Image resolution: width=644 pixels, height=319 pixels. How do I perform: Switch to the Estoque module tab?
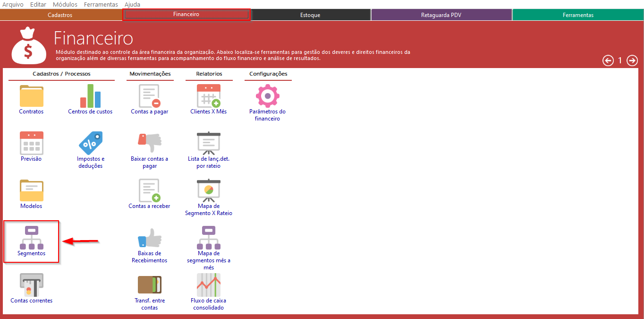[310, 15]
